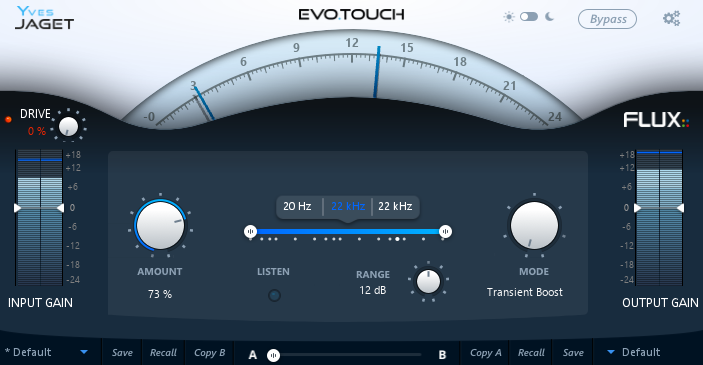The width and height of the screenshot is (703, 365).
Task: Click the 20 Hz low frequency value
Action: pos(297,206)
